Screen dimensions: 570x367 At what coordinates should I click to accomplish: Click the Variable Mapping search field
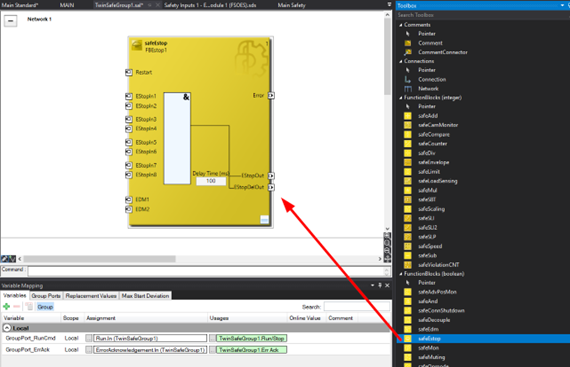(x=356, y=307)
